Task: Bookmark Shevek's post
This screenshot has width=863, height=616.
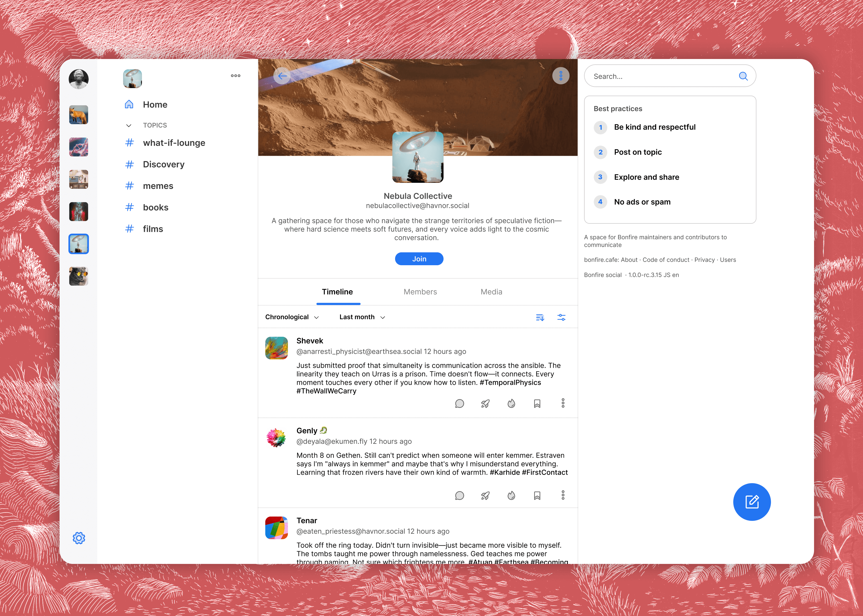Action: (537, 403)
